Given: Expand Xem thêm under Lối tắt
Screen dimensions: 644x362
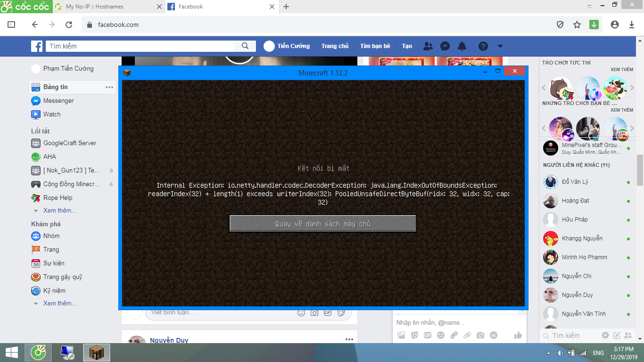Looking at the screenshot, I should (x=59, y=211).
